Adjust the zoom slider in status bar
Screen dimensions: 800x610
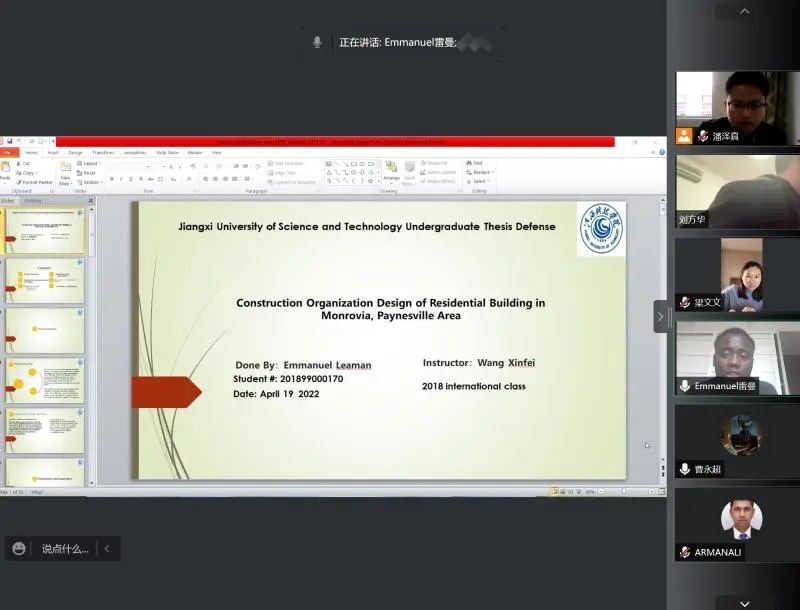(x=626, y=492)
